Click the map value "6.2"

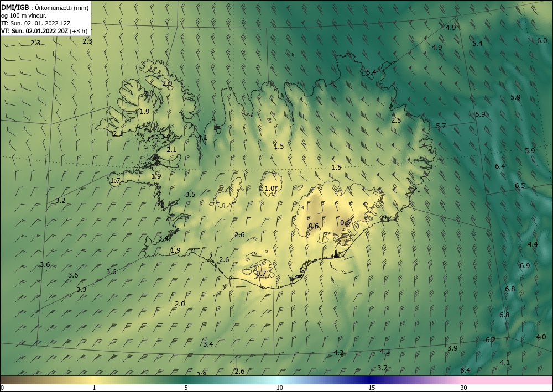tap(491, 340)
